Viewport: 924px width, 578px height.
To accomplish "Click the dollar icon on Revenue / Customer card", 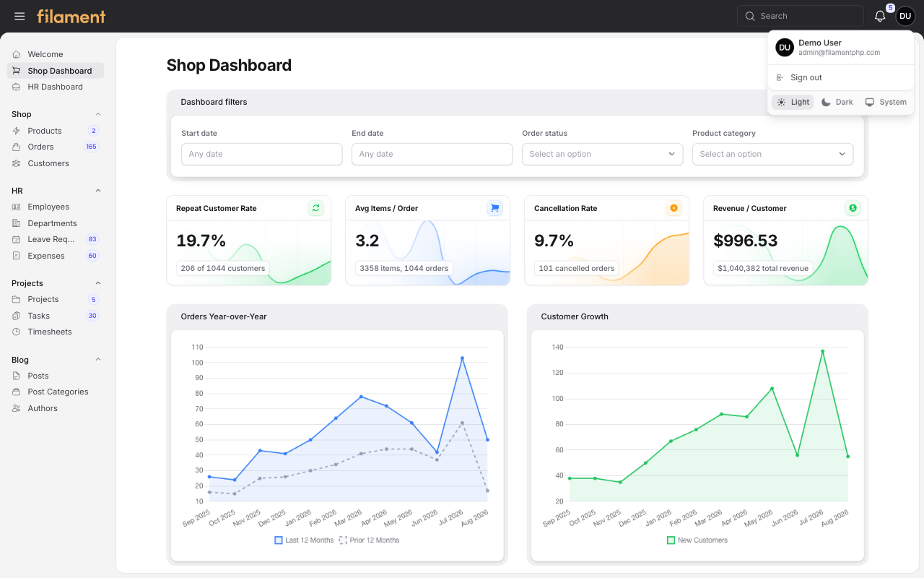I will point(853,208).
